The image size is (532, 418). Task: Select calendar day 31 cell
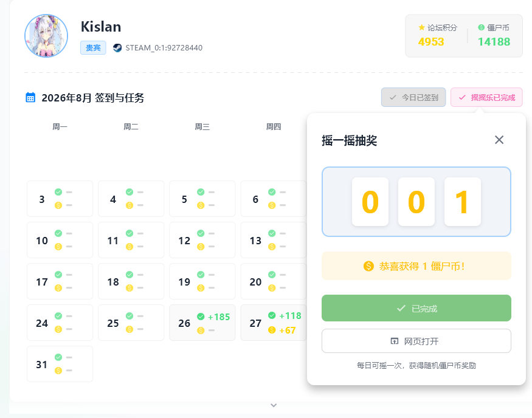tap(60, 364)
